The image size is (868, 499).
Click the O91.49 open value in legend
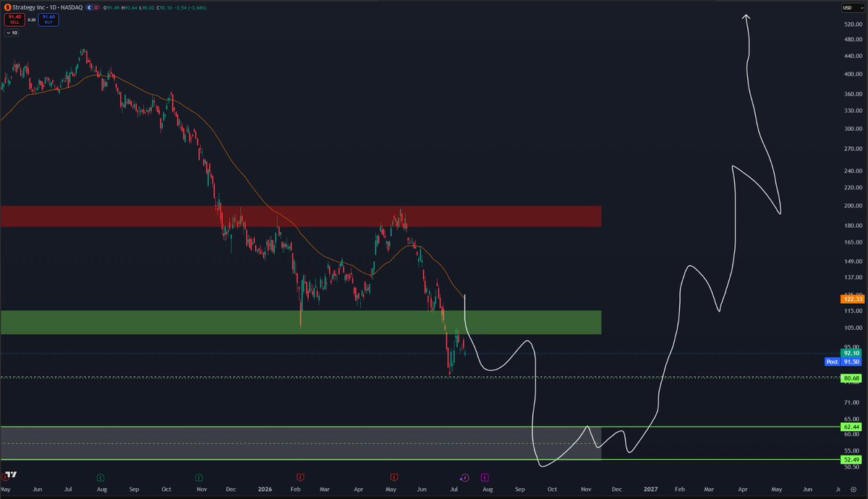(111, 7)
